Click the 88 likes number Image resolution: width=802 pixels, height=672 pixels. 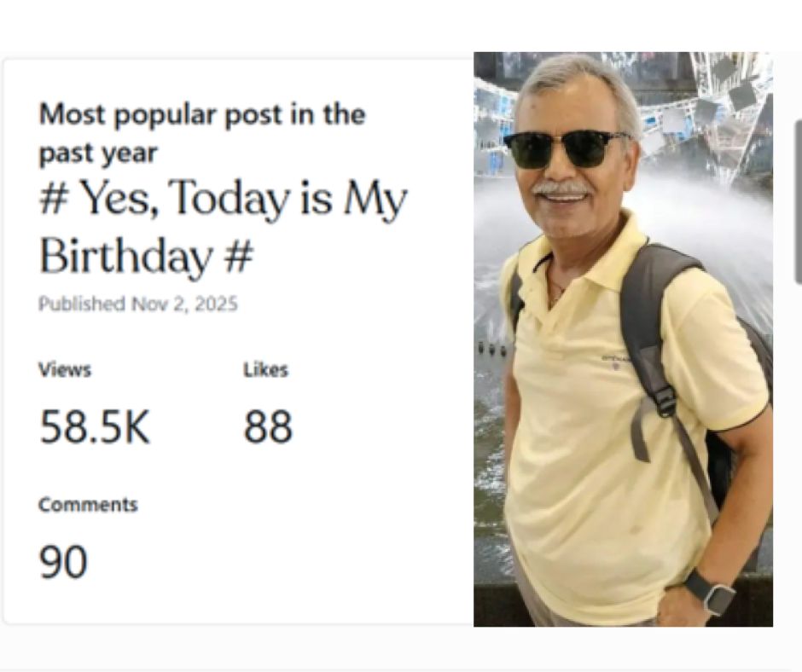268,427
